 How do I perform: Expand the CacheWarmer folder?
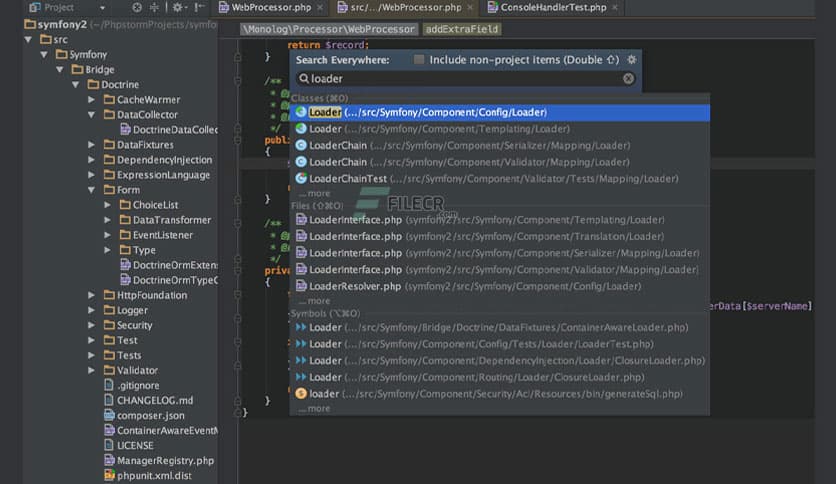92,99
